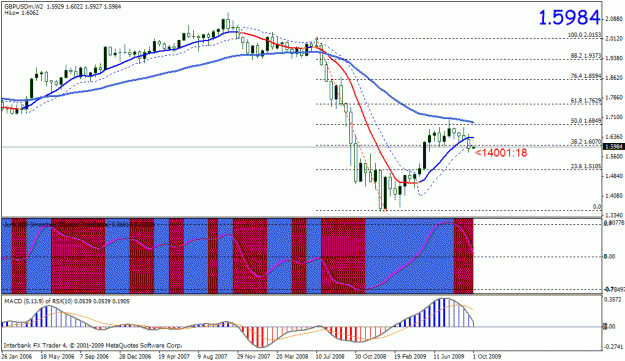Click the 28 Dec 2006 date label
Image resolution: width=625 pixels, height=361 pixels.
135,356
